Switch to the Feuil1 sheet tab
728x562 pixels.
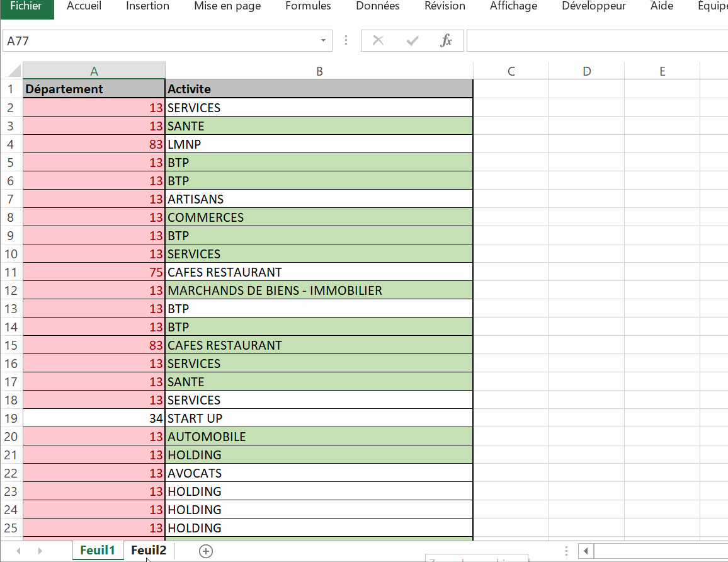(98, 551)
